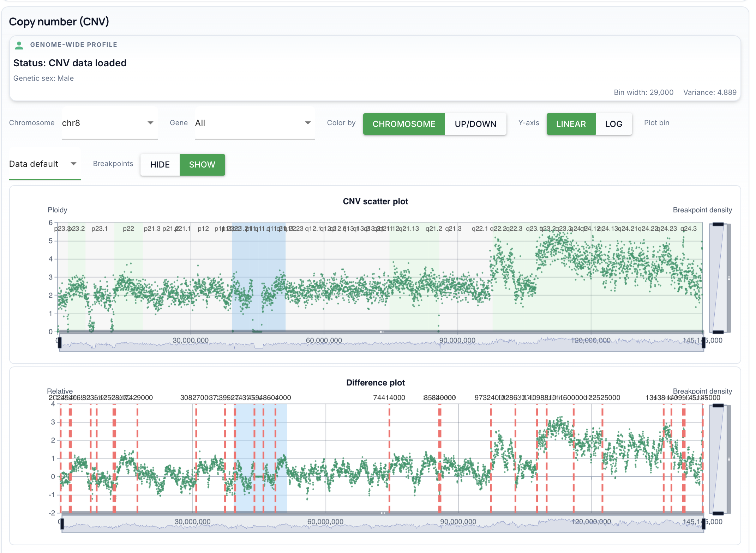Switch color-by to UP/DOWN
The image size is (756, 553).
tap(475, 124)
